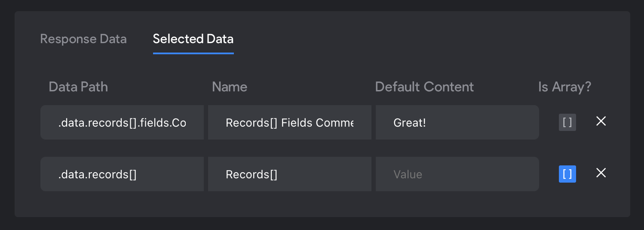Click the default content field containing Great!
The image size is (644, 230).
(457, 123)
